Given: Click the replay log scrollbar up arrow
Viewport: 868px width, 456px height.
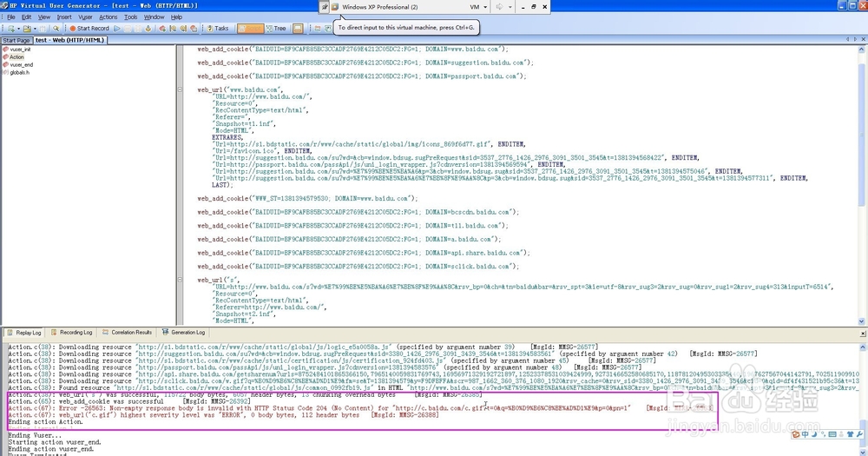Looking at the screenshot, I should (x=863, y=347).
